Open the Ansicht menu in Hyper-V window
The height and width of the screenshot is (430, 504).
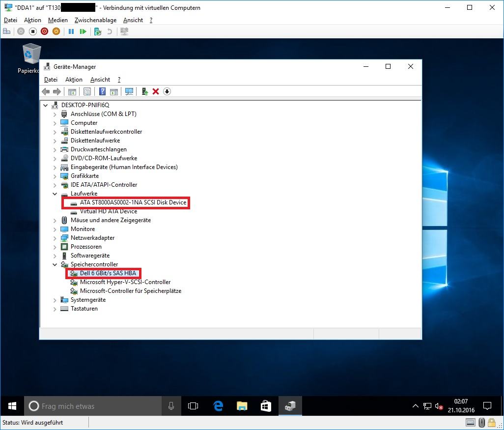point(133,20)
